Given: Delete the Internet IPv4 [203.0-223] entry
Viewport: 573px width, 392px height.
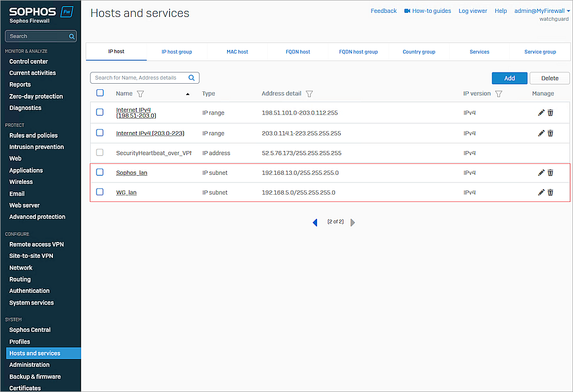Looking at the screenshot, I should point(550,133).
